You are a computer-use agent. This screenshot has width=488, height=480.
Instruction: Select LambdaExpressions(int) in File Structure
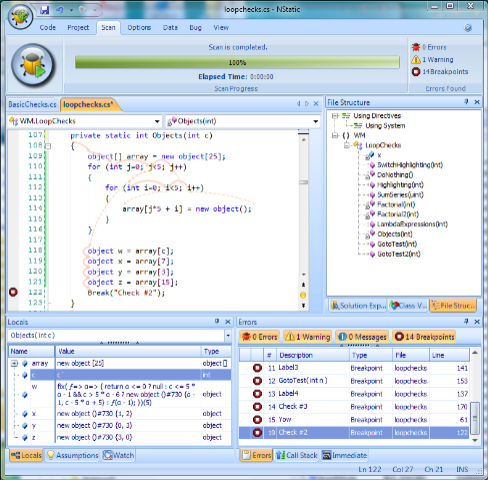pyautogui.click(x=412, y=224)
